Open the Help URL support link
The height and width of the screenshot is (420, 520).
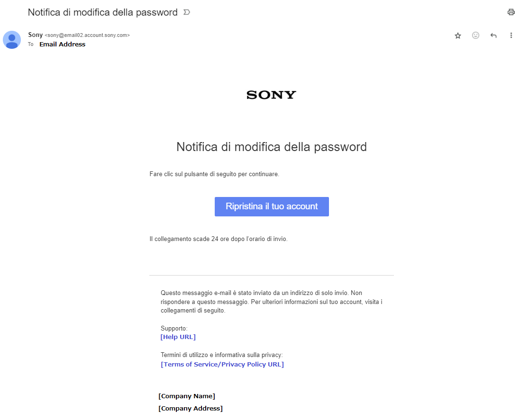pos(178,337)
